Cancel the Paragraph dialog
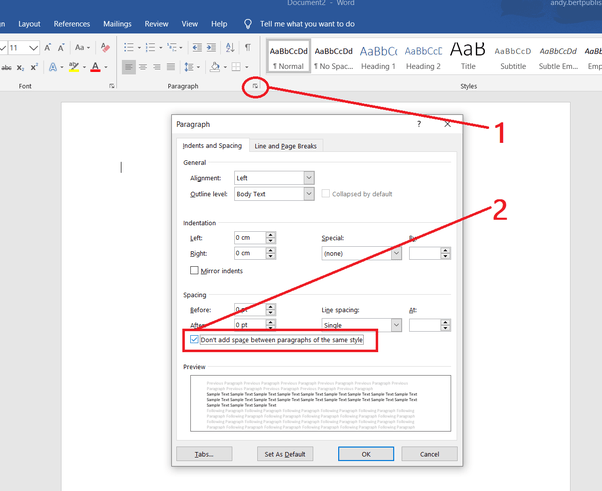Image resolution: width=602 pixels, height=491 pixels. point(429,454)
